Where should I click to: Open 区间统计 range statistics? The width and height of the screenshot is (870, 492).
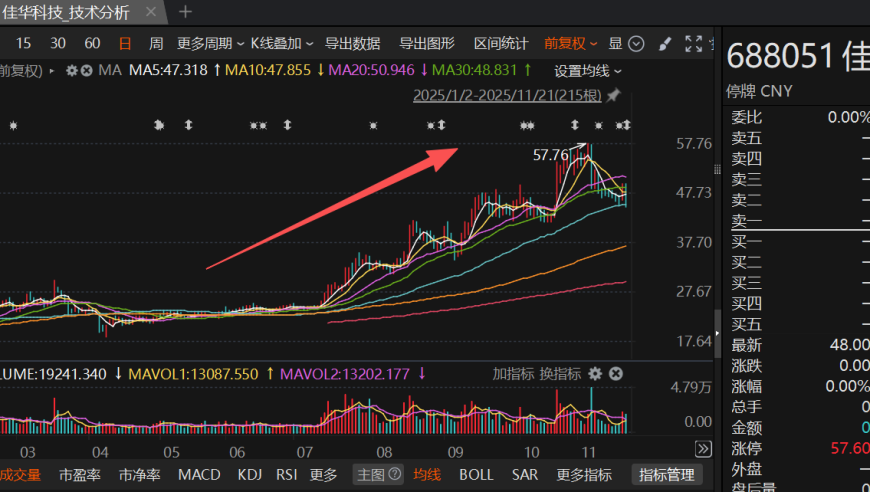(501, 43)
